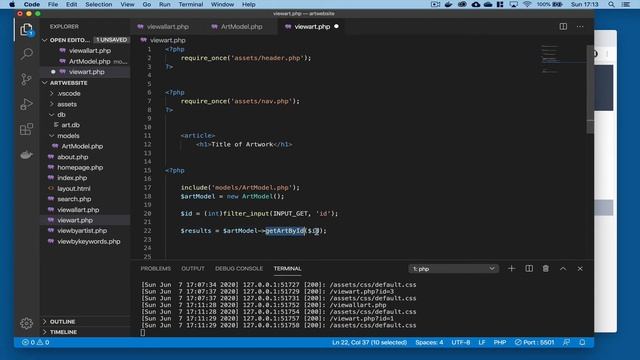The image size is (640, 360).
Task: Kill the terminal with trash icon
Action: pyautogui.click(x=546, y=269)
